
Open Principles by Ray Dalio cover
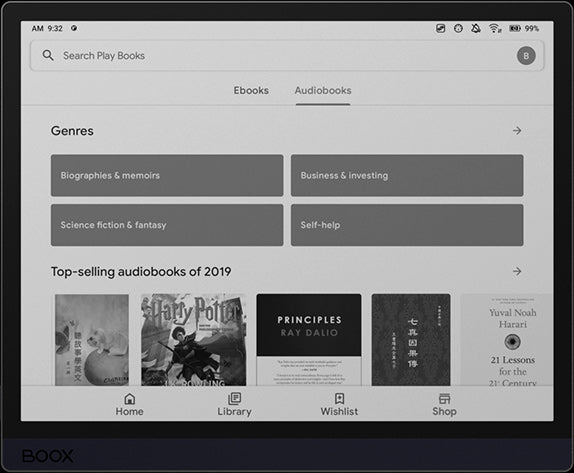(309, 340)
